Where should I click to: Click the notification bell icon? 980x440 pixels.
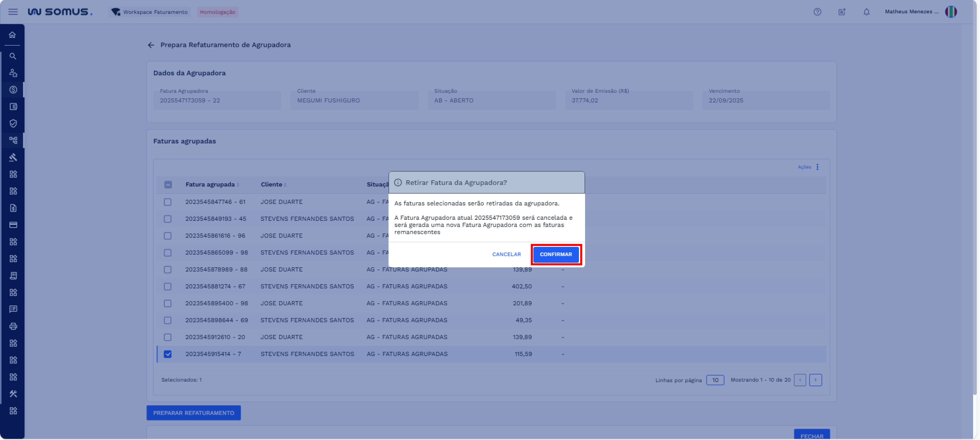point(866,12)
